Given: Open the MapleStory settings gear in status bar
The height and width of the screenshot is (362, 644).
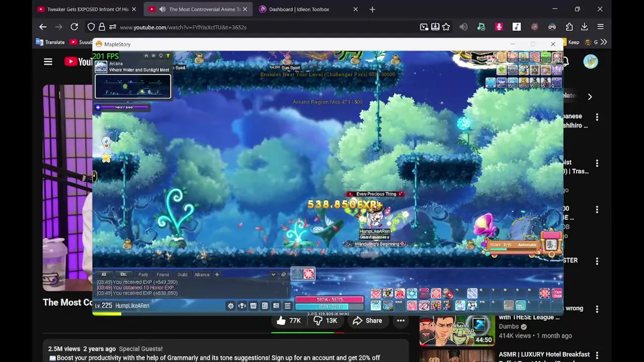Looking at the screenshot, I should [x=231, y=306].
